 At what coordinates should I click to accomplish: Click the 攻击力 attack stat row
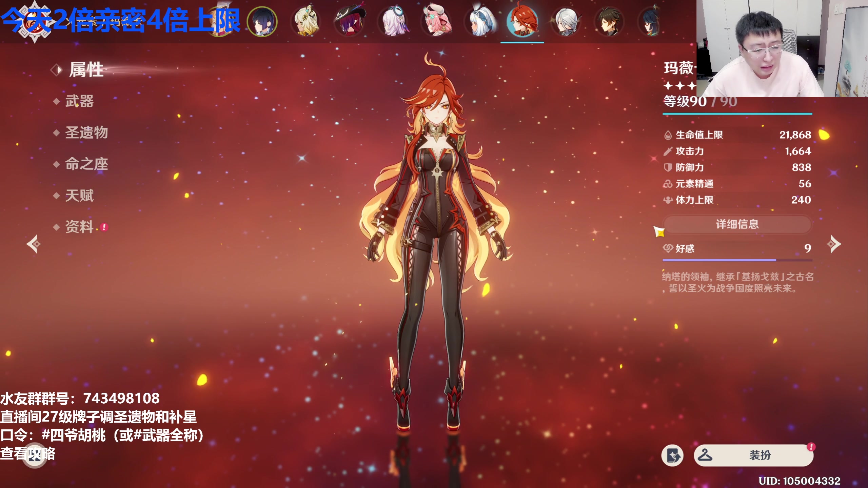[737, 151]
